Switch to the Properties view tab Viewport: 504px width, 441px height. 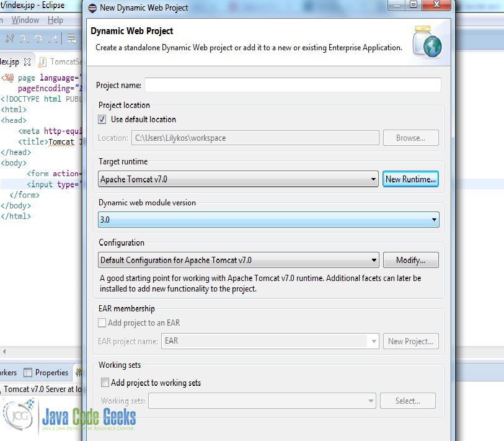[x=46, y=373]
